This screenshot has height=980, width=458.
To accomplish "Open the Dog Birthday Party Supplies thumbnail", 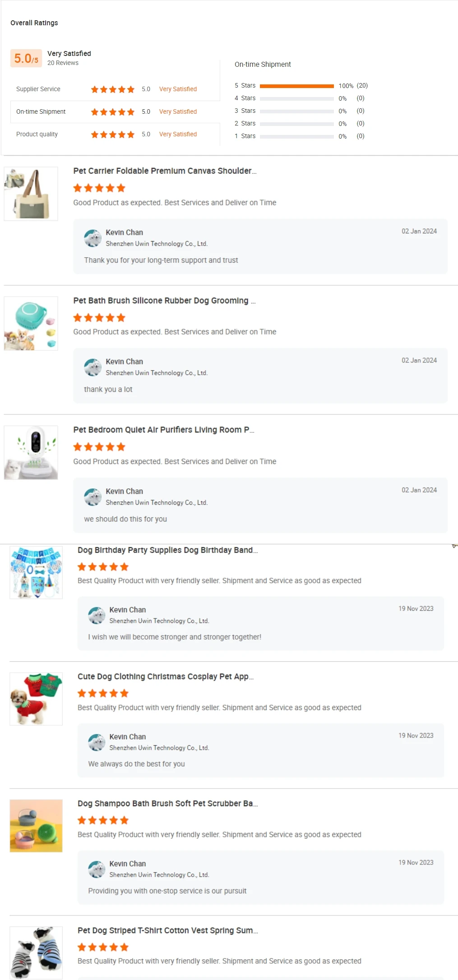I will coord(36,572).
